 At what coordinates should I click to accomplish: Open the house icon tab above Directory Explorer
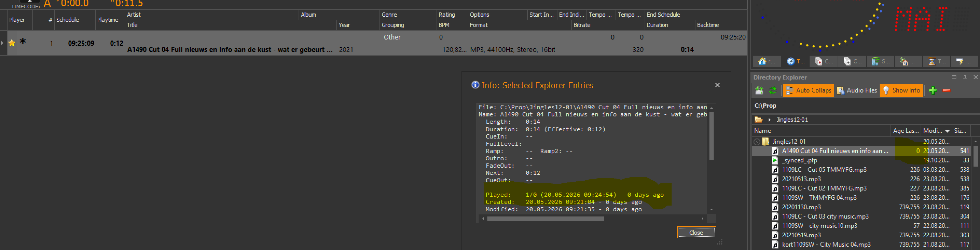(x=767, y=61)
